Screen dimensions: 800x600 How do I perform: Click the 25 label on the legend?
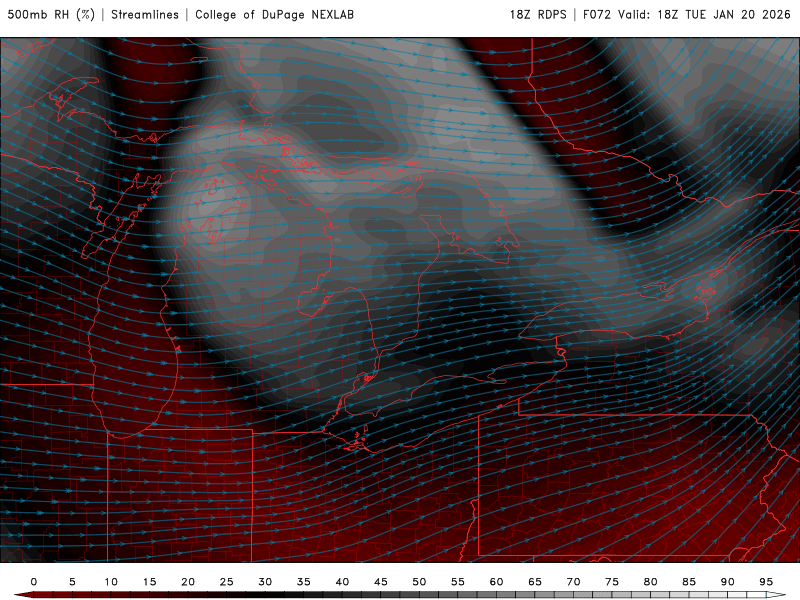tap(227, 582)
